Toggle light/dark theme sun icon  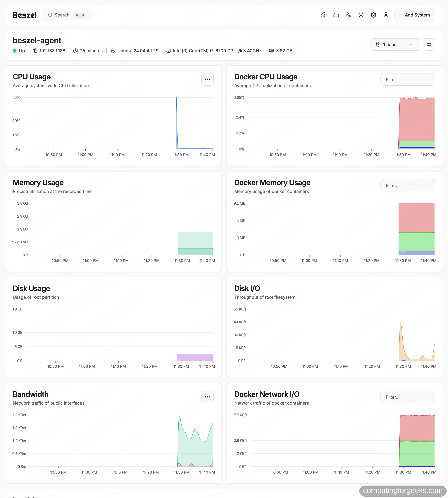point(361,15)
